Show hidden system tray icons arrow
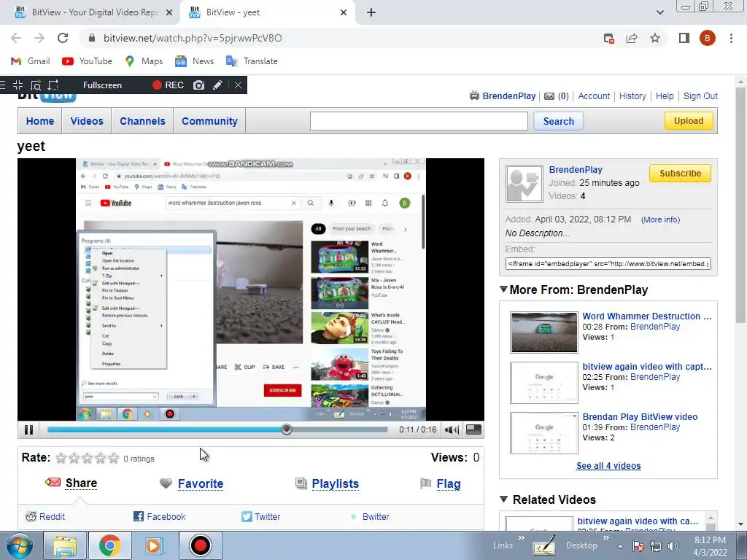 click(x=620, y=546)
